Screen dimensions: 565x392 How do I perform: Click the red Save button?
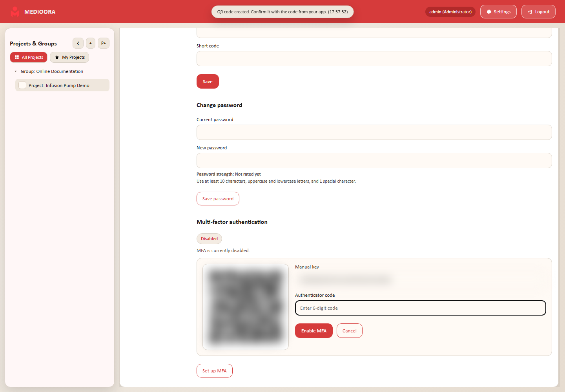coord(208,82)
